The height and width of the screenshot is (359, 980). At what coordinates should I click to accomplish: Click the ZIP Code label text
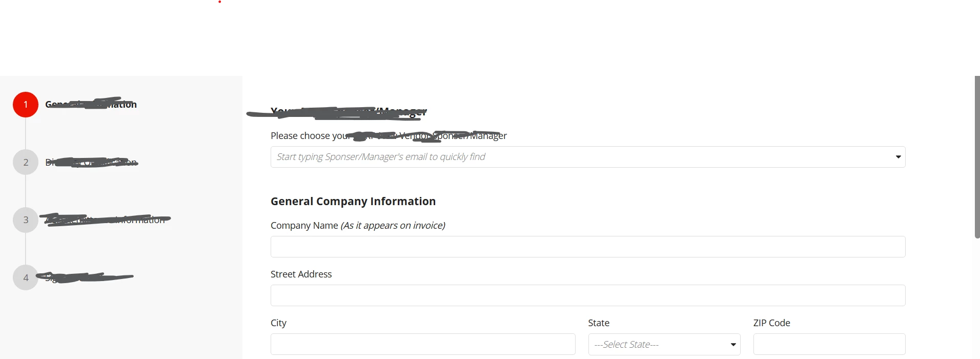[x=771, y=323]
